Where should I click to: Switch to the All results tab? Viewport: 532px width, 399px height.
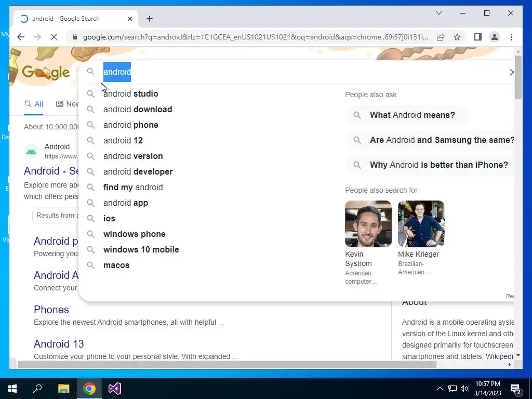pos(34,104)
